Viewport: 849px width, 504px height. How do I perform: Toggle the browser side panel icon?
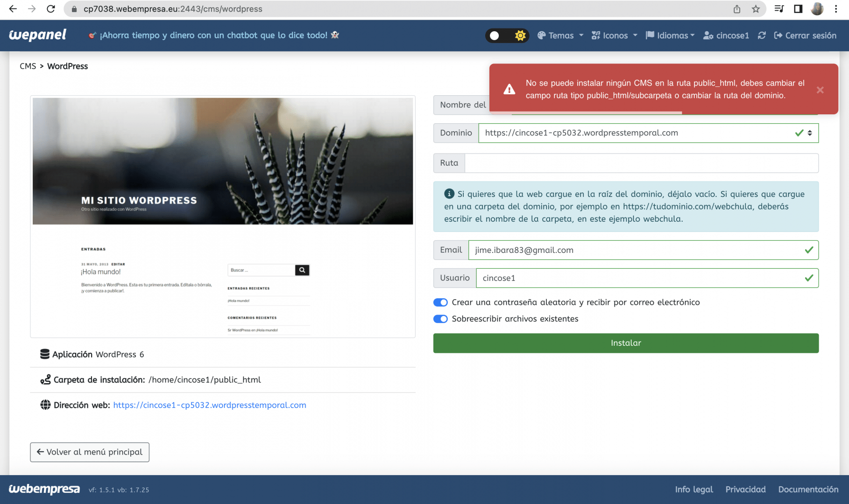798,9
